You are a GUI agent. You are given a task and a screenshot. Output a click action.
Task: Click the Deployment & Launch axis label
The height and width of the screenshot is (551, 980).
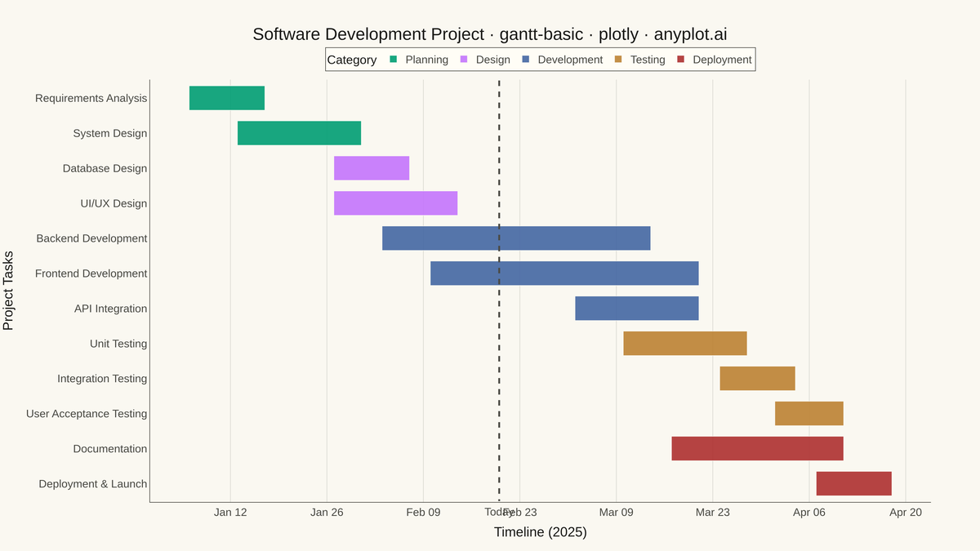(x=93, y=484)
